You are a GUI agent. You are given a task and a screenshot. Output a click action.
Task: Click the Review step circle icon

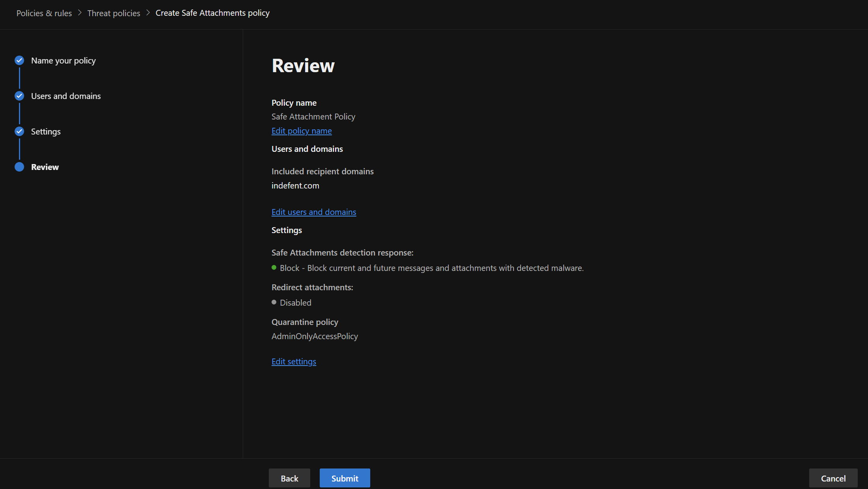pos(19,167)
